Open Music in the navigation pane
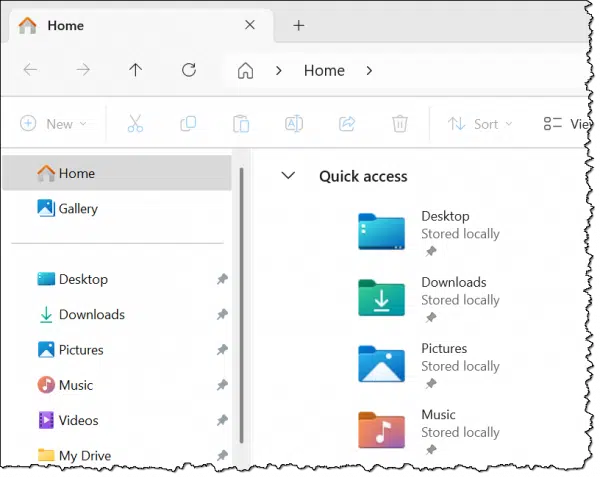The height and width of the screenshot is (478, 600). [117, 385]
